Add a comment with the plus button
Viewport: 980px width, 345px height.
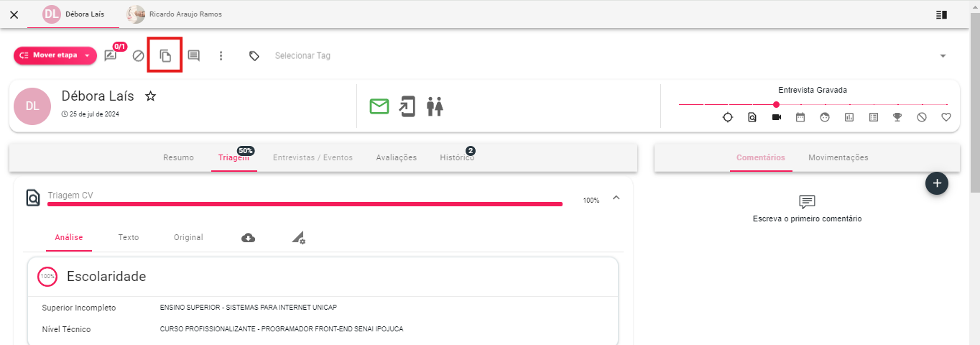pyautogui.click(x=937, y=183)
